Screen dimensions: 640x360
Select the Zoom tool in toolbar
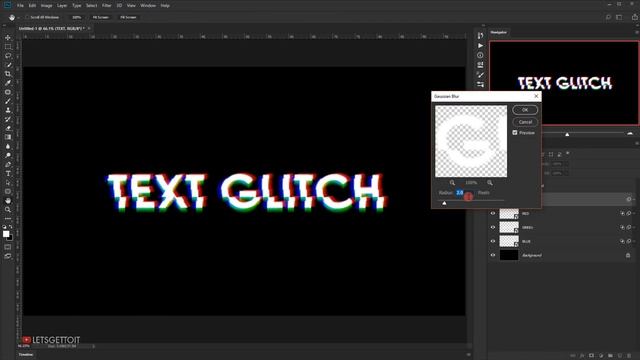8,209
